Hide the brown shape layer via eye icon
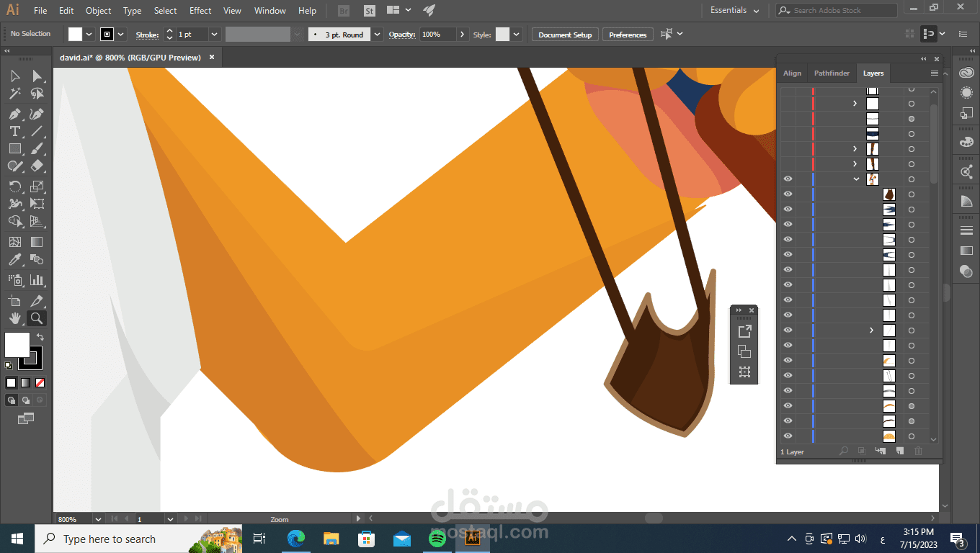 click(788, 194)
